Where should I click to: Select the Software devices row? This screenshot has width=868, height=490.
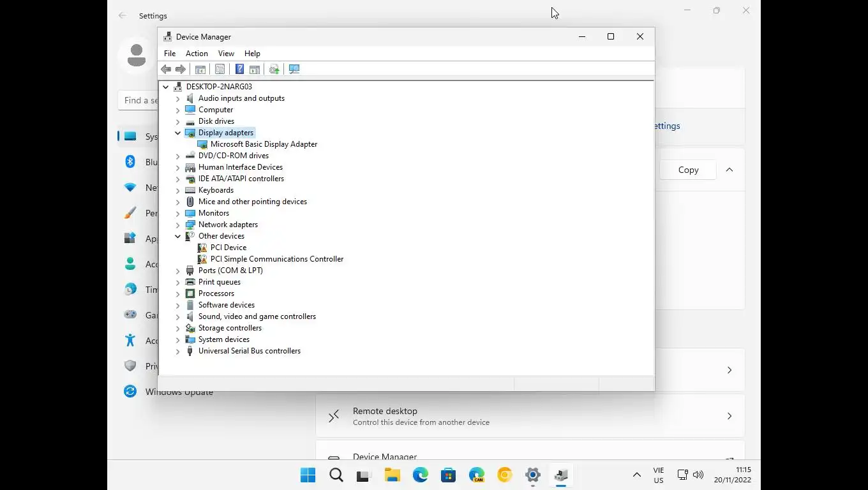pos(226,305)
